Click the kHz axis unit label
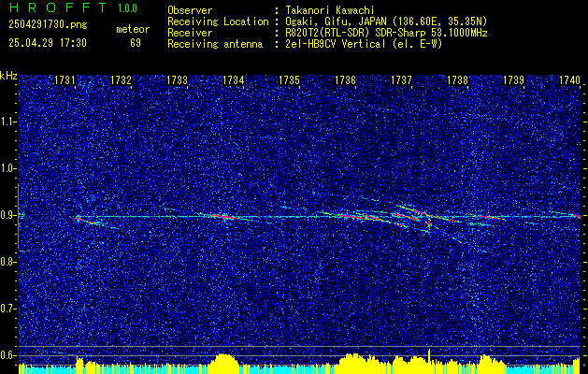The image size is (588, 374). tap(8, 76)
